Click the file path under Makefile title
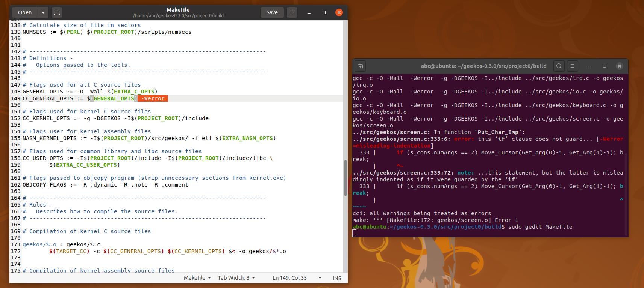 pos(178,16)
